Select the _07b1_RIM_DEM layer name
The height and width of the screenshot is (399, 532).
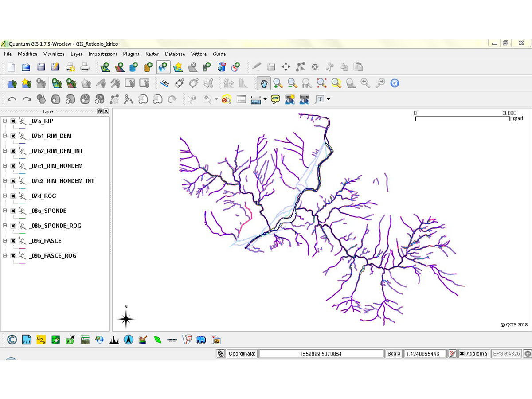click(x=50, y=136)
